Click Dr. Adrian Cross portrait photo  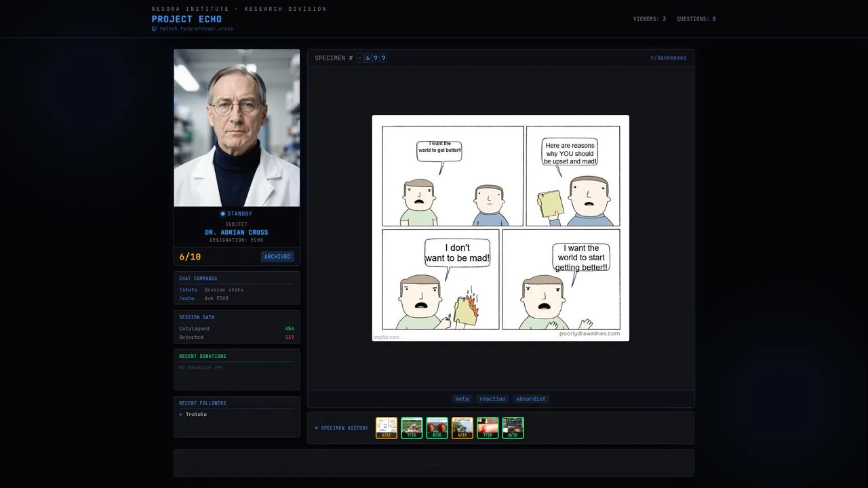click(237, 127)
